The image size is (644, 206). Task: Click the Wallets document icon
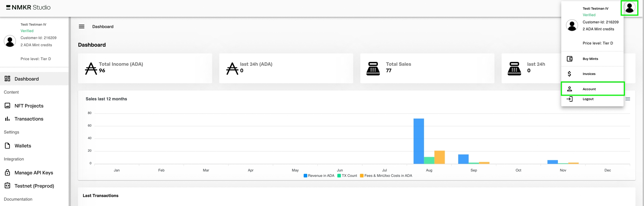click(x=8, y=146)
